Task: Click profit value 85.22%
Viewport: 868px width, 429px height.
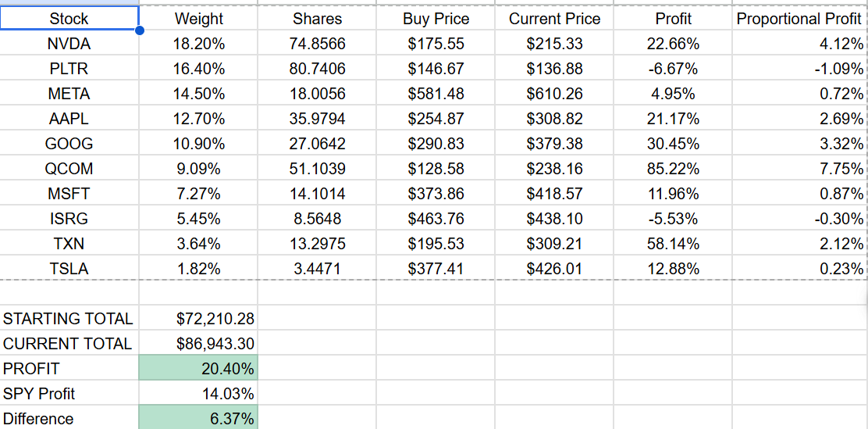Action: pos(673,169)
